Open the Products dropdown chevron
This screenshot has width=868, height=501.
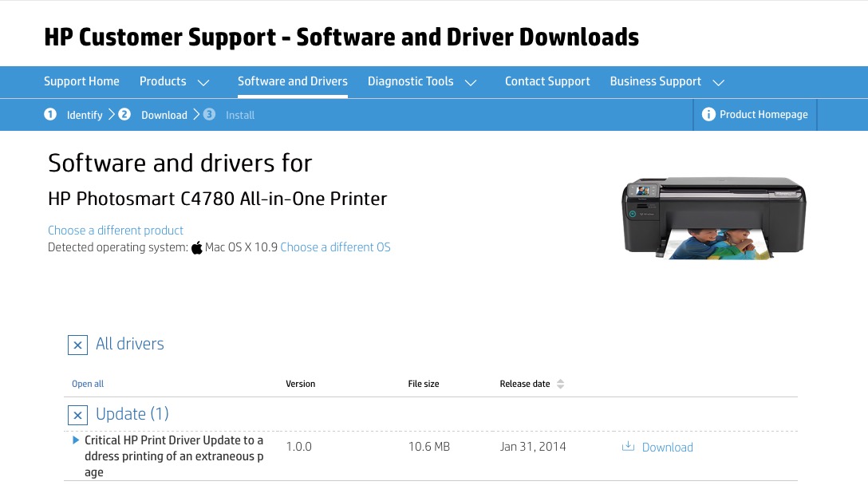[203, 82]
